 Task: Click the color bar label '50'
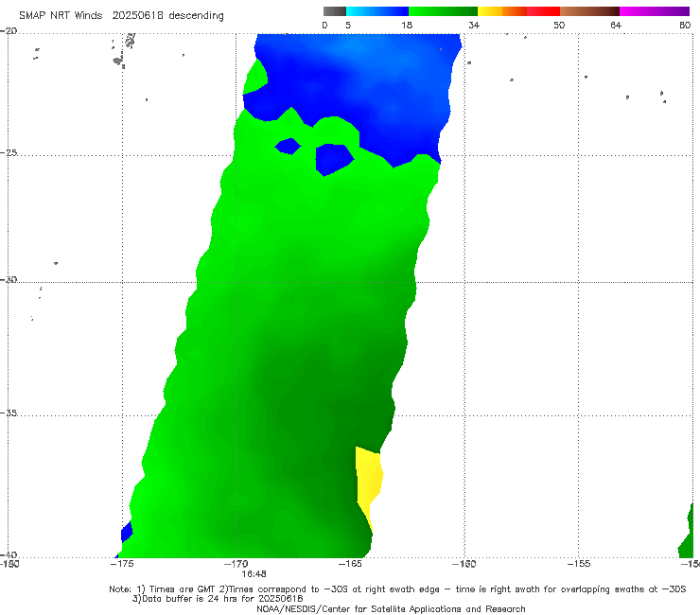pyautogui.click(x=559, y=25)
